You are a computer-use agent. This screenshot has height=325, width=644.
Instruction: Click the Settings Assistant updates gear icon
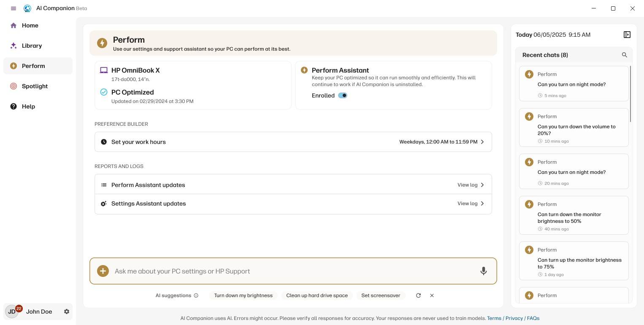(x=104, y=203)
